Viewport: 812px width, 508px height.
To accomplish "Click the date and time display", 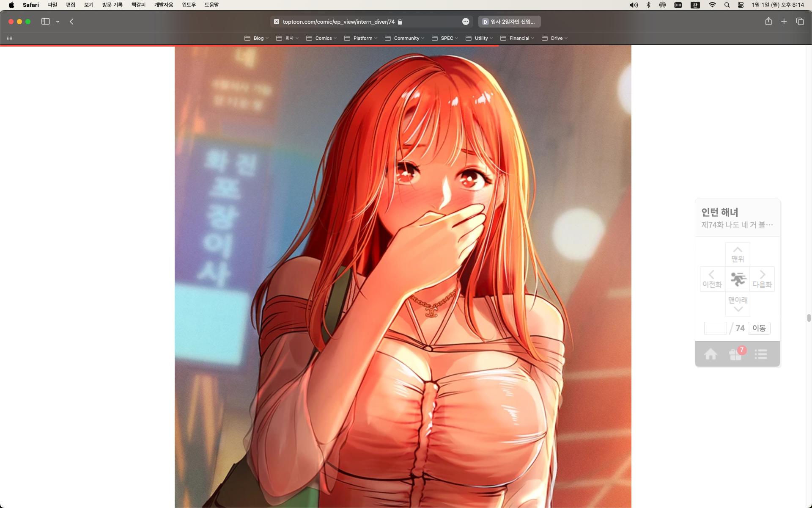I will coord(778,5).
